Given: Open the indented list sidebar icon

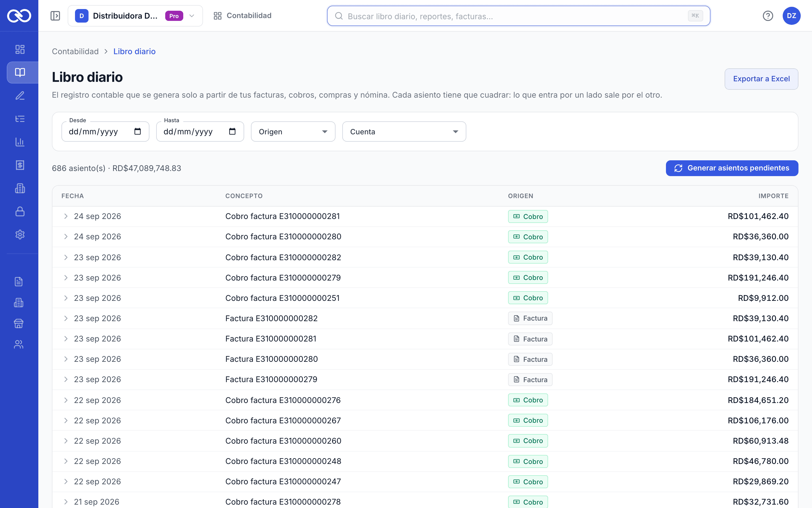Looking at the screenshot, I should pyautogui.click(x=20, y=119).
